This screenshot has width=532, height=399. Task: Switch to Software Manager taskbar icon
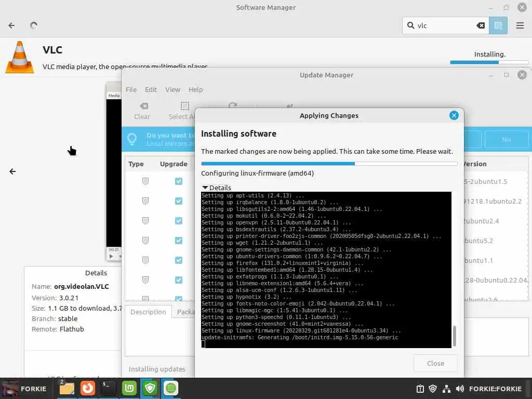[x=170, y=388]
